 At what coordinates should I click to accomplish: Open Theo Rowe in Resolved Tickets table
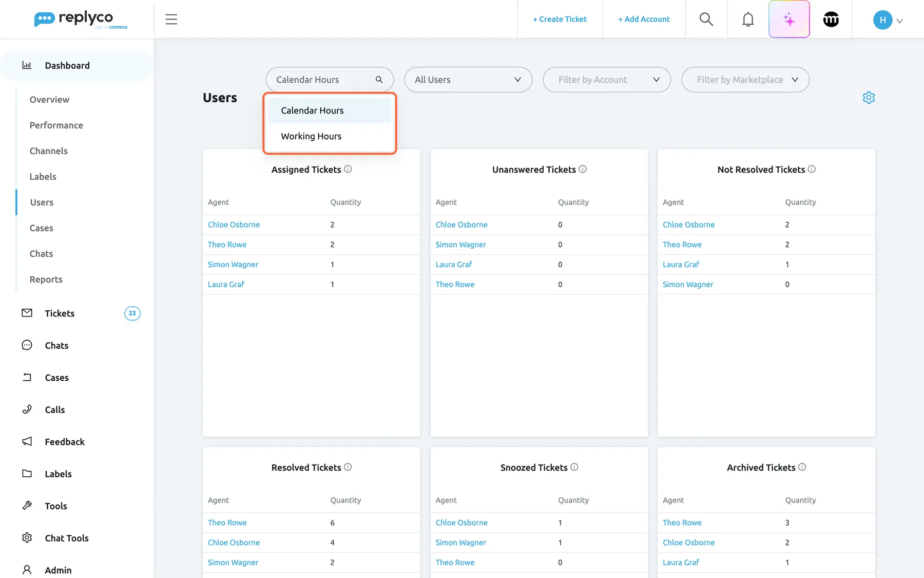pyautogui.click(x=227, y=523)
